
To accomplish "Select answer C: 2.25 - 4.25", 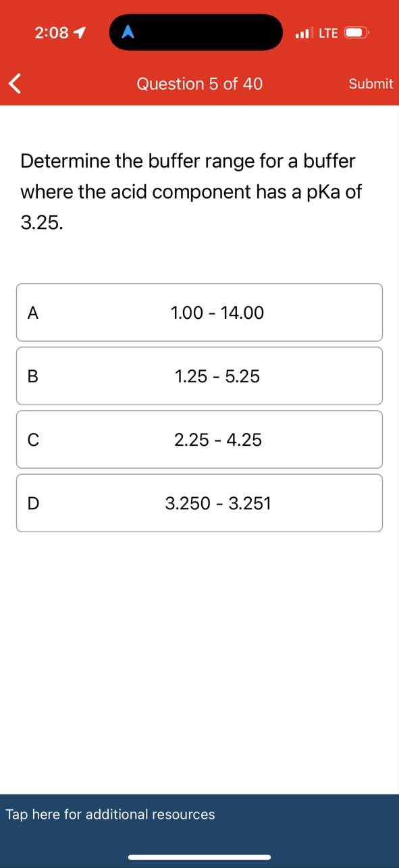I will (x=199, y=439).
